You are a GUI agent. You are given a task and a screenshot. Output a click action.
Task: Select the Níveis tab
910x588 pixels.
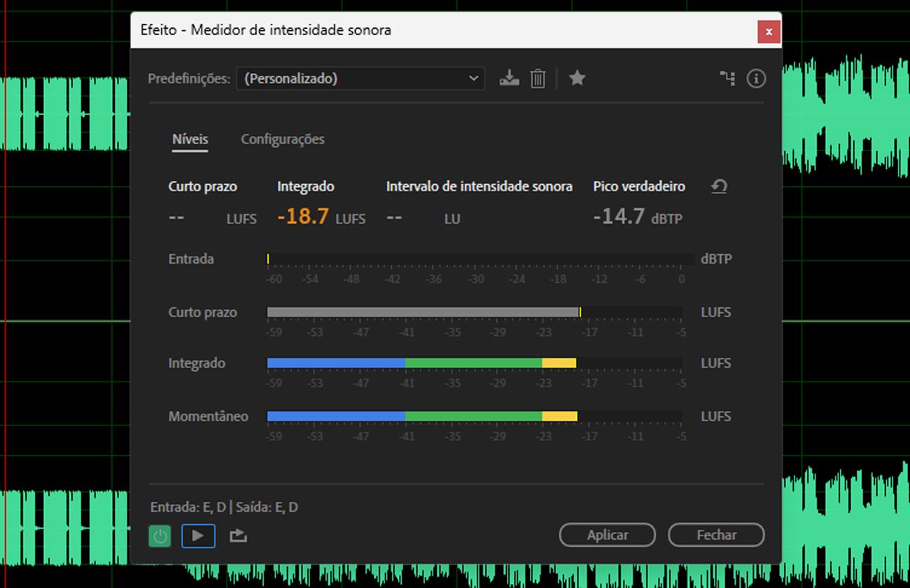point(190,139)
